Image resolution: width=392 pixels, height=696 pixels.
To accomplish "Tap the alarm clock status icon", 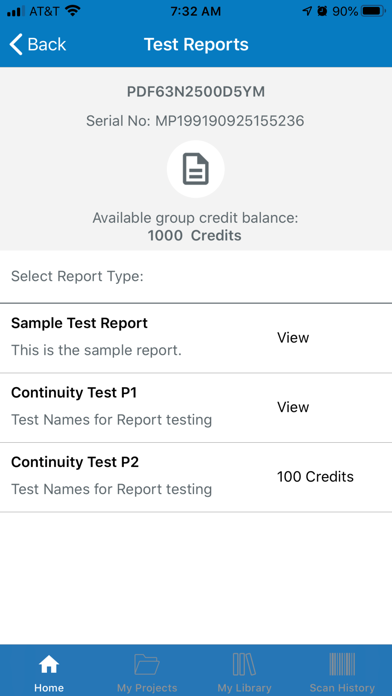I will pyautogui.click(x=322, y=12).
